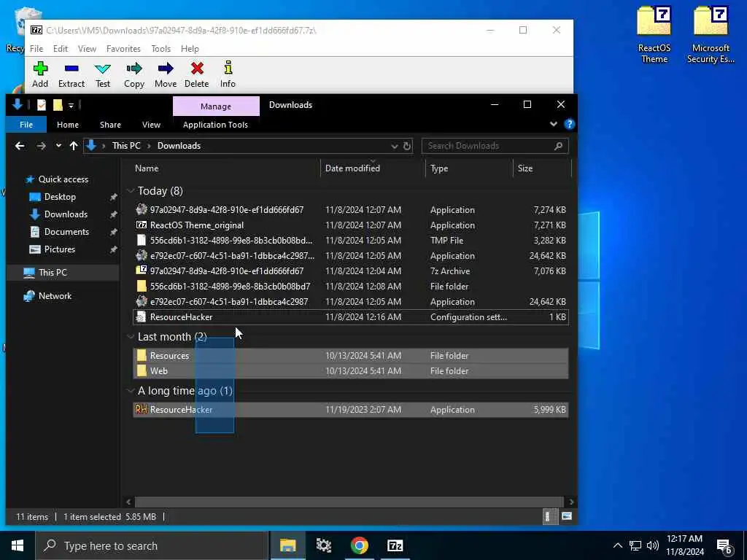Open the Tools menu in 7-Zip
This screenshot has width=747, height=560.
click(x=161, y=49)
